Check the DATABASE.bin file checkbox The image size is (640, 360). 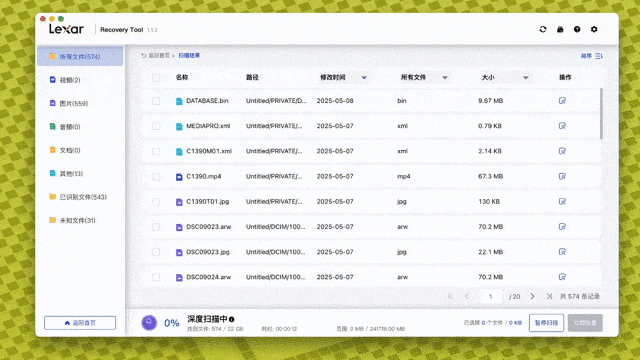pos(156,101)
